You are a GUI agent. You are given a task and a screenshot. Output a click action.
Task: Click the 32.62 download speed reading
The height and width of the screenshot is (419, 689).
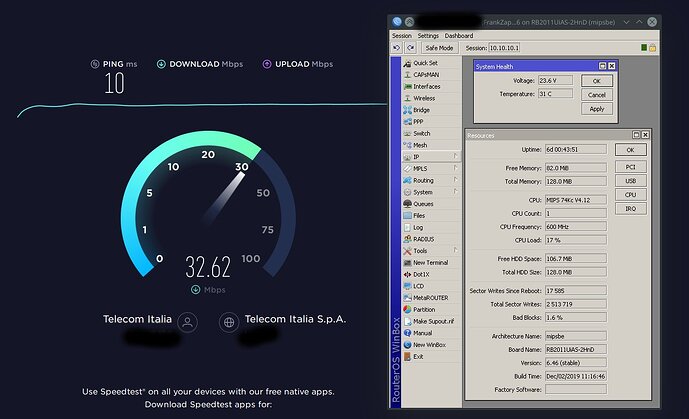click(208, 267)
